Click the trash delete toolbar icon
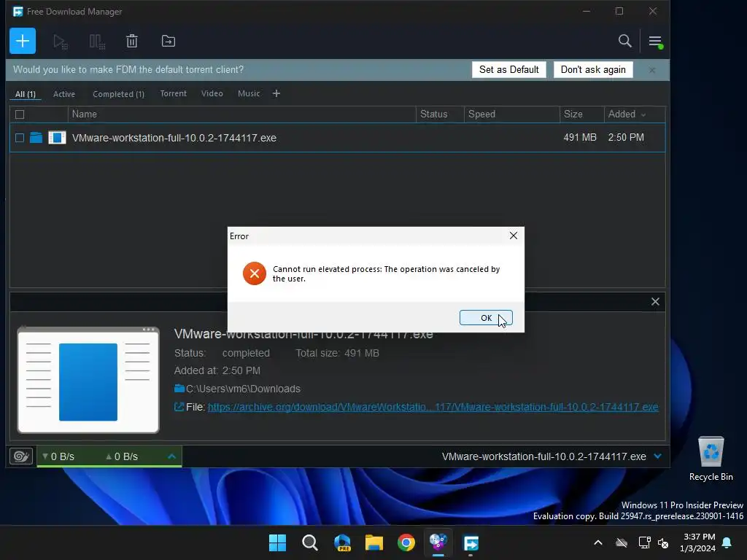Viewport: 747px width, 560px height. coord(132,41)
